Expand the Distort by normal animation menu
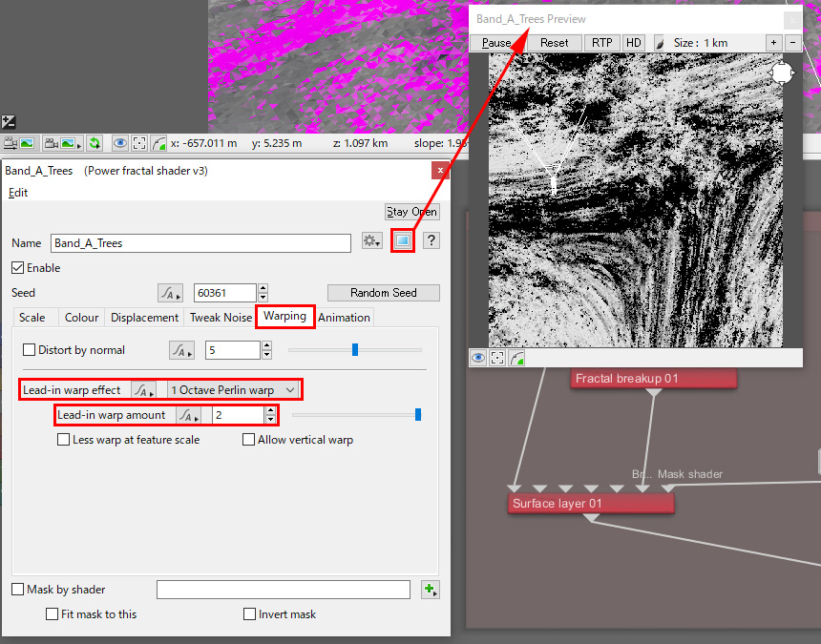Screen dimensions: 821x644 pyautogui.click(x=181, y=350)
